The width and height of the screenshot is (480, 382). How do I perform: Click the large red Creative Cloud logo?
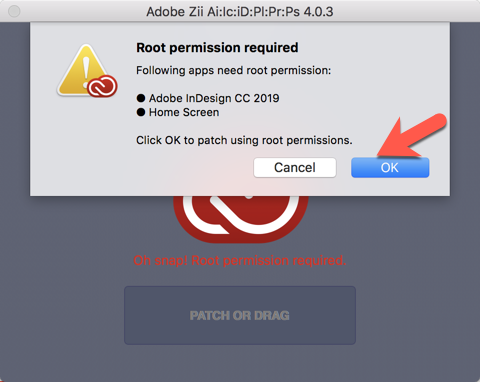(240, 218)
